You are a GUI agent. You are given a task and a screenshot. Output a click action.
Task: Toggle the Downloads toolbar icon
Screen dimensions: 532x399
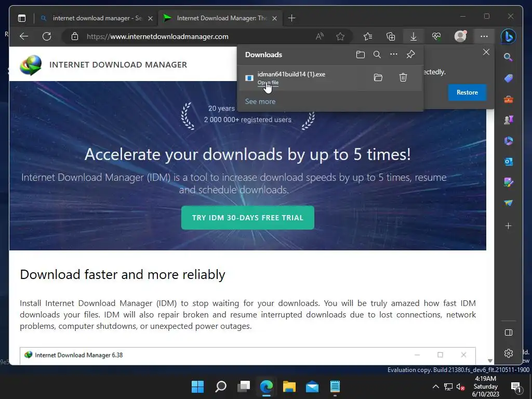point(413,36)
